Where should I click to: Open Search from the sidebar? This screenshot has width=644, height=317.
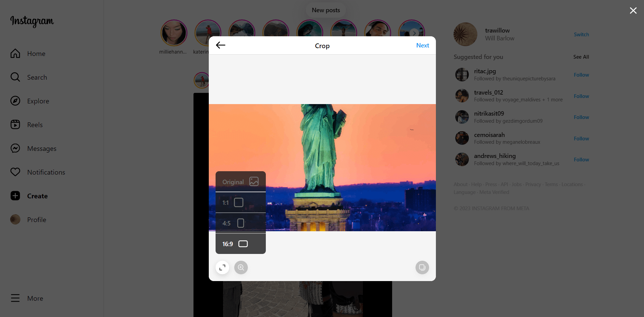29,77
